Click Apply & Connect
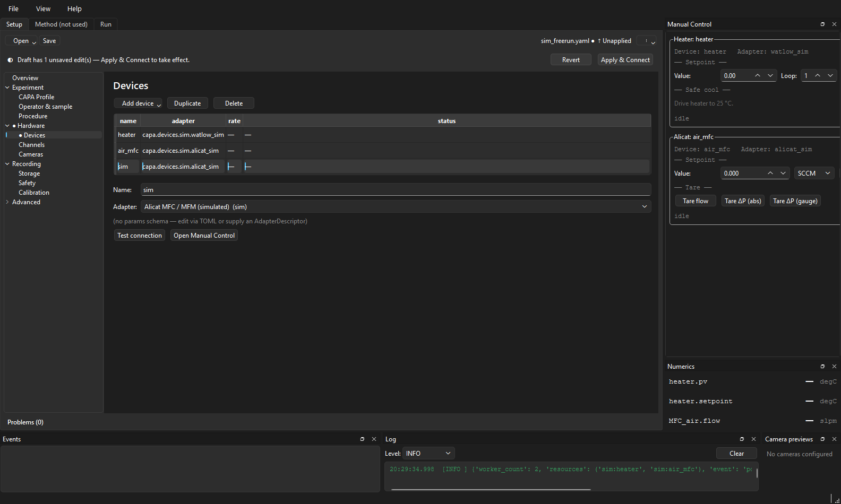 click(x=625, y=60)
